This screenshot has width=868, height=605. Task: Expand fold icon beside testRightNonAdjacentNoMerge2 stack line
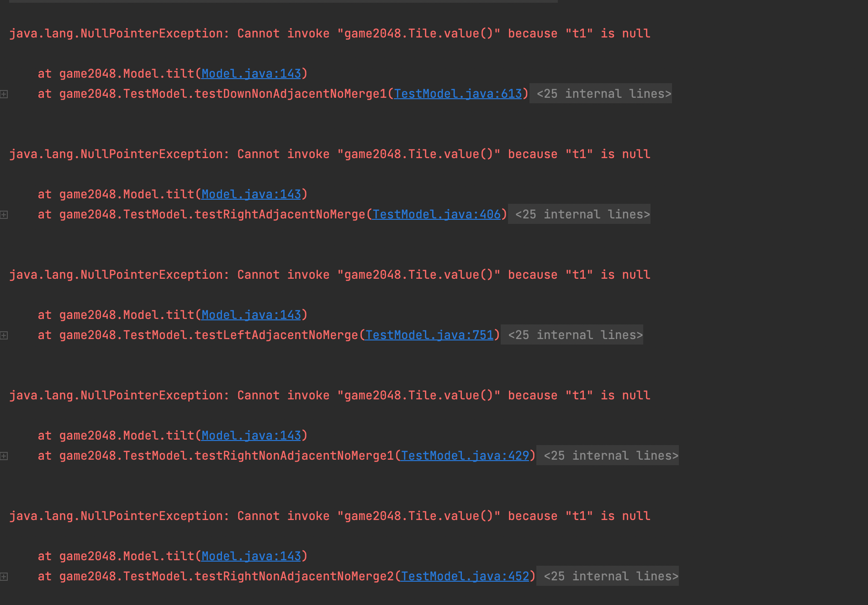click(x=4, y=577)
